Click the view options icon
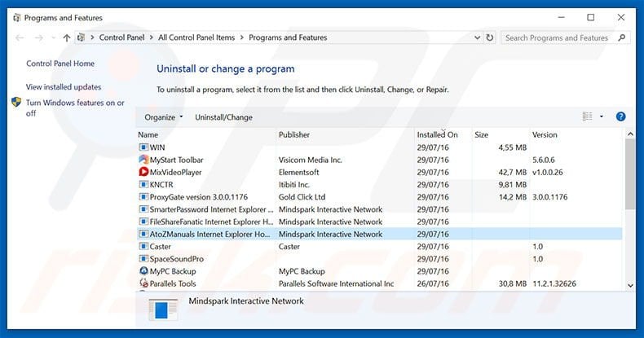The image size is (644, 338). 588,117
